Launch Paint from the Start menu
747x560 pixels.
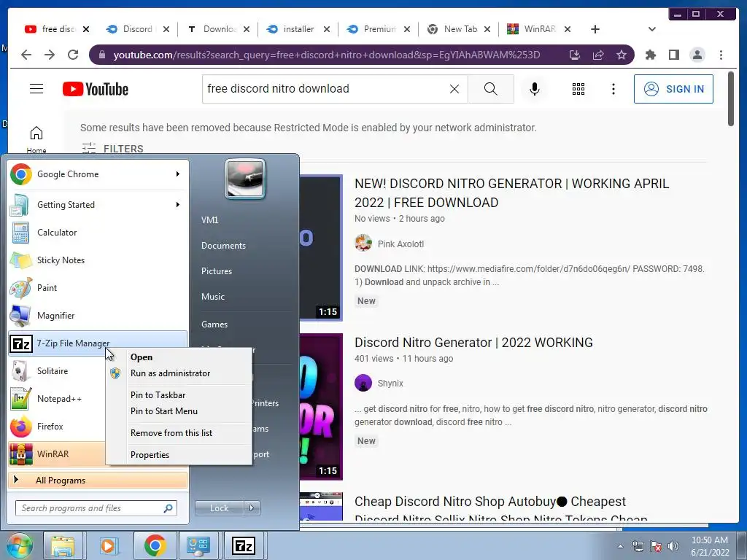98,287
